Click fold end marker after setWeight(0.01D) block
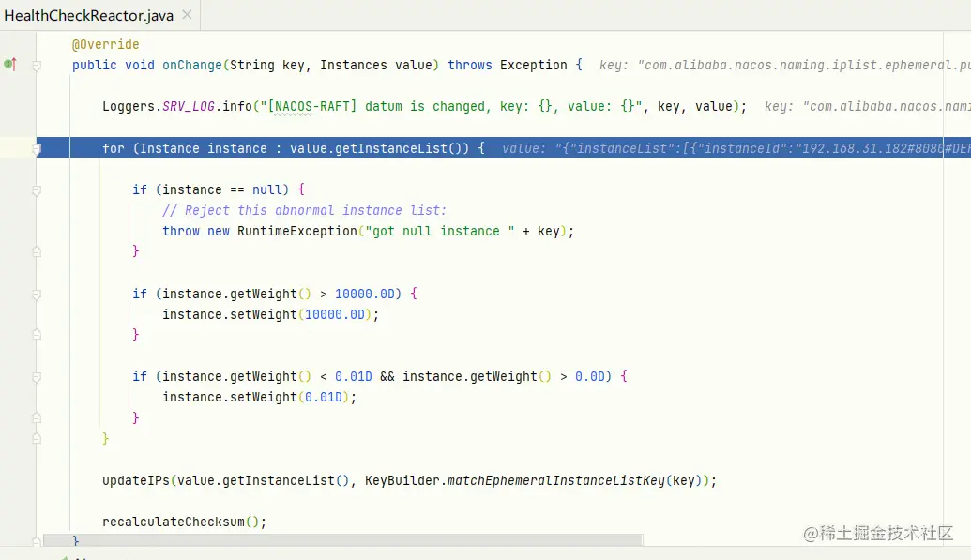This screenshot has width=971, height=560. [x=37, y=418]
